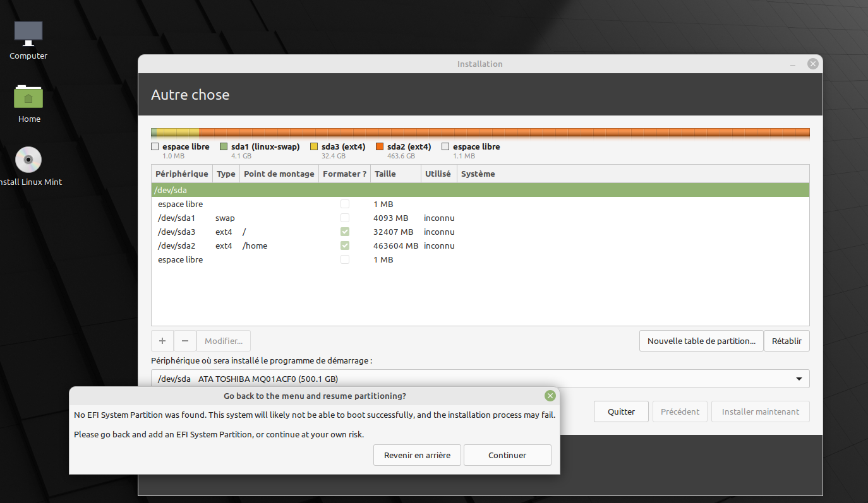Close the EFI warning dialog with X icon
The image size is (868, 503).
click(x=550, y=396)
